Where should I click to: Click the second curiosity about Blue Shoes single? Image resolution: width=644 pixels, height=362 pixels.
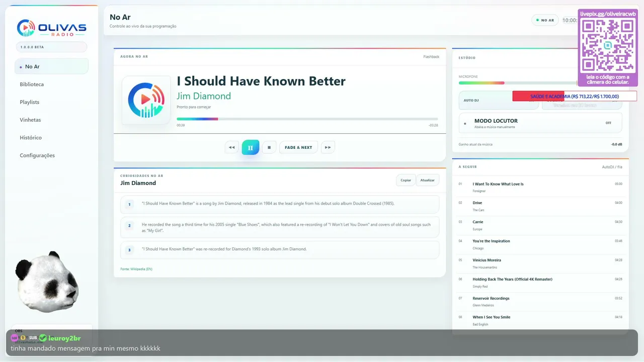coord(280,227)
